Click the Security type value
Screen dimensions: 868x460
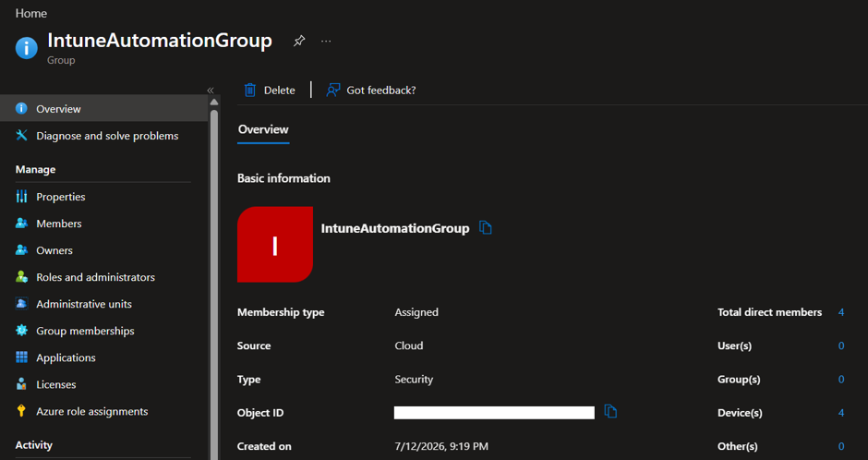tap(414, 380)
